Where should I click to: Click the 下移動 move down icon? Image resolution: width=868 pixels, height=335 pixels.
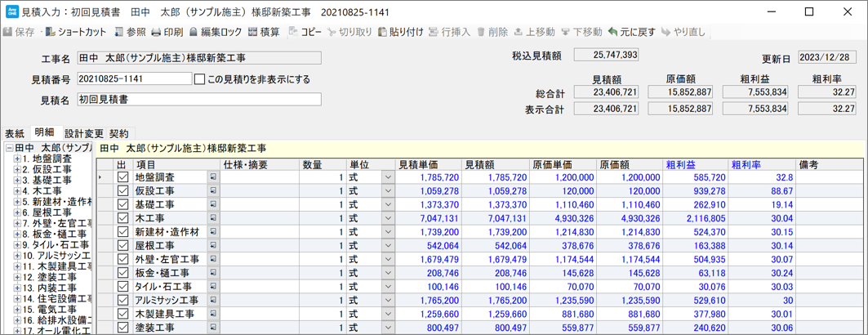click(565, 32)
